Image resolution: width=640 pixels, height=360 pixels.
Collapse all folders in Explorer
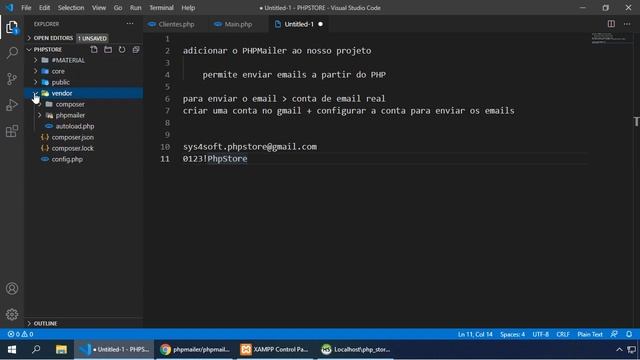click(x=136, y=49)
